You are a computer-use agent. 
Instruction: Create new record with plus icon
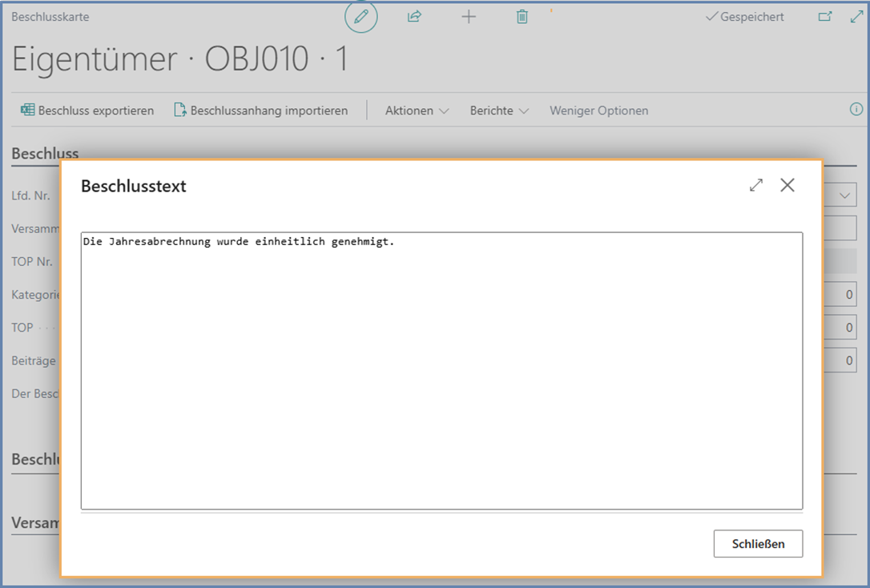(469, 17)
